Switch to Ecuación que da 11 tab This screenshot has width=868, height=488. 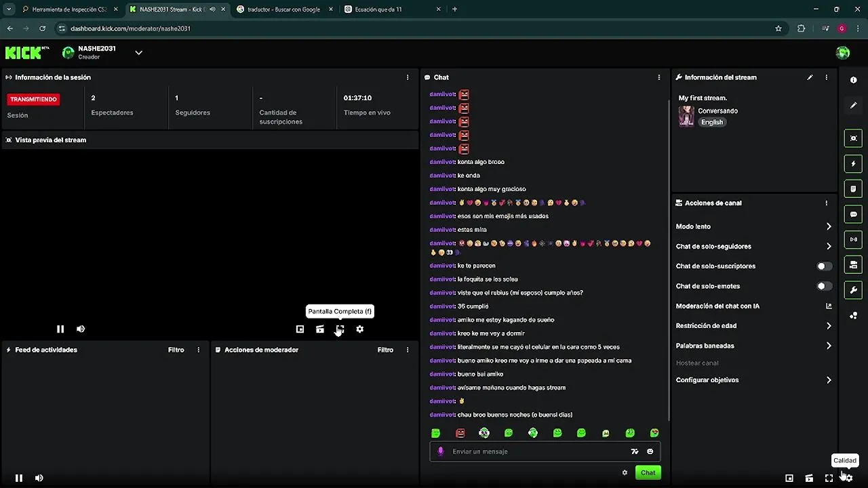click(391, 9)
